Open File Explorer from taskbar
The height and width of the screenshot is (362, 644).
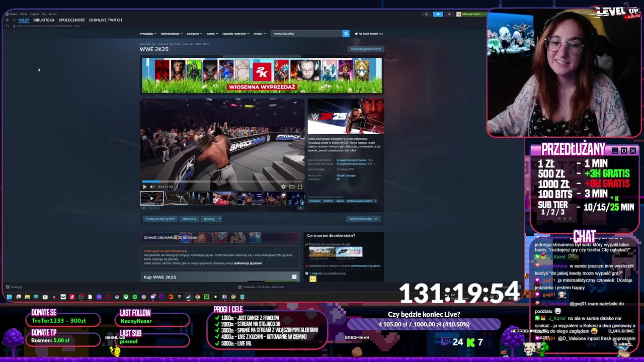(27, 297)
